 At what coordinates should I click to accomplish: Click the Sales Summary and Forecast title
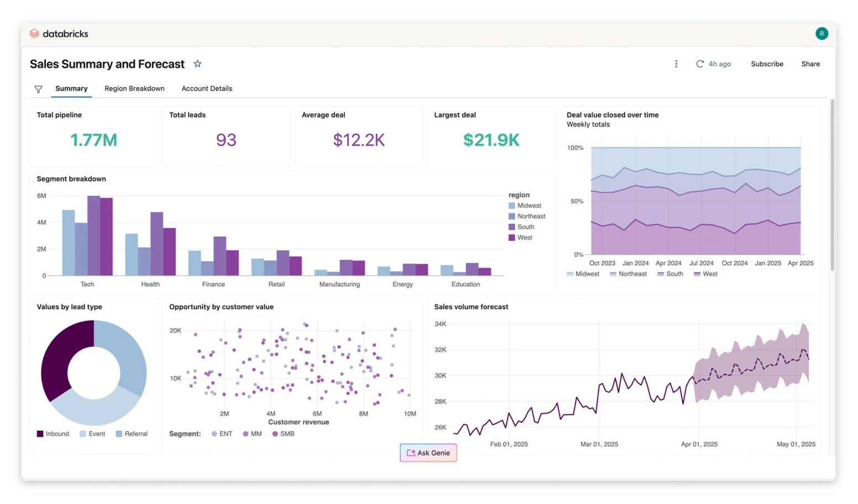coord(107,64)
